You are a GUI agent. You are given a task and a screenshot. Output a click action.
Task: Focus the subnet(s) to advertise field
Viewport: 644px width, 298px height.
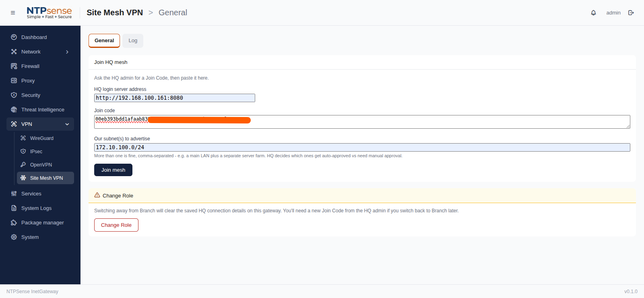(x=362, y=148)
